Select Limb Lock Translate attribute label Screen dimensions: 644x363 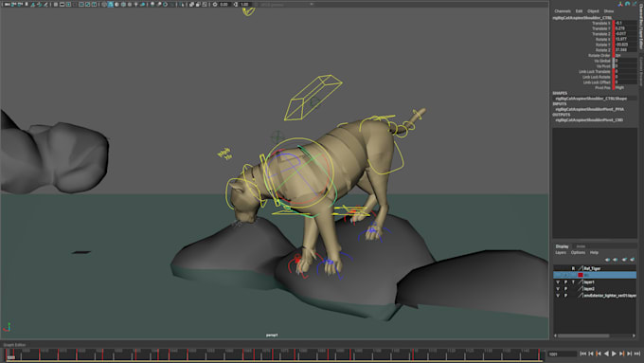click(595, 71)
